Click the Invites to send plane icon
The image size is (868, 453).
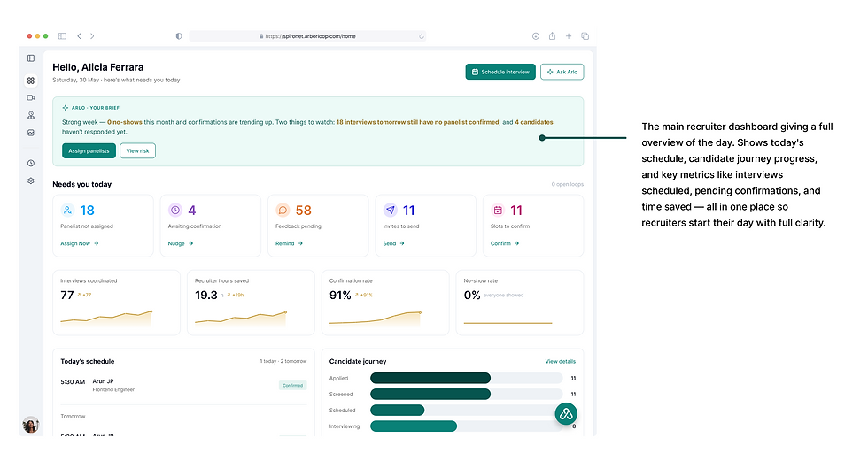pos(391,211)
